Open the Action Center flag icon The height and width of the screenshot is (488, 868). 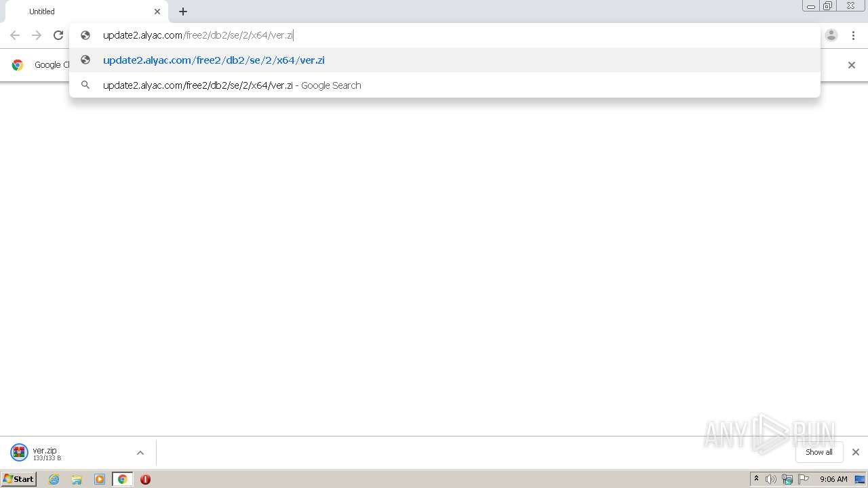tap(804, 479)
